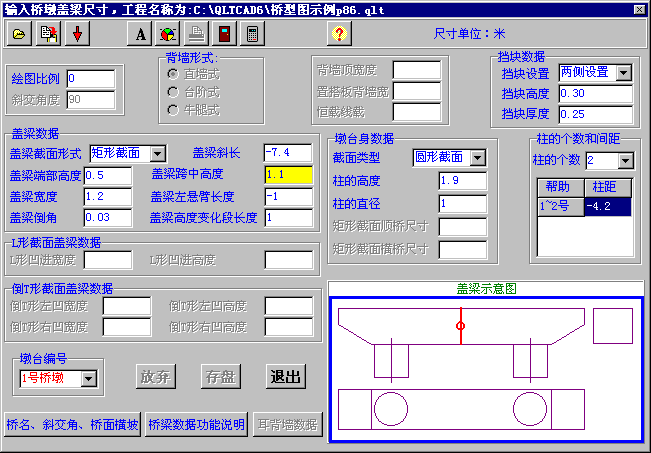This screenshot has height=453, width=651.
Task: Click the 背墙顶宽度 input field
Action: (417, 70)
